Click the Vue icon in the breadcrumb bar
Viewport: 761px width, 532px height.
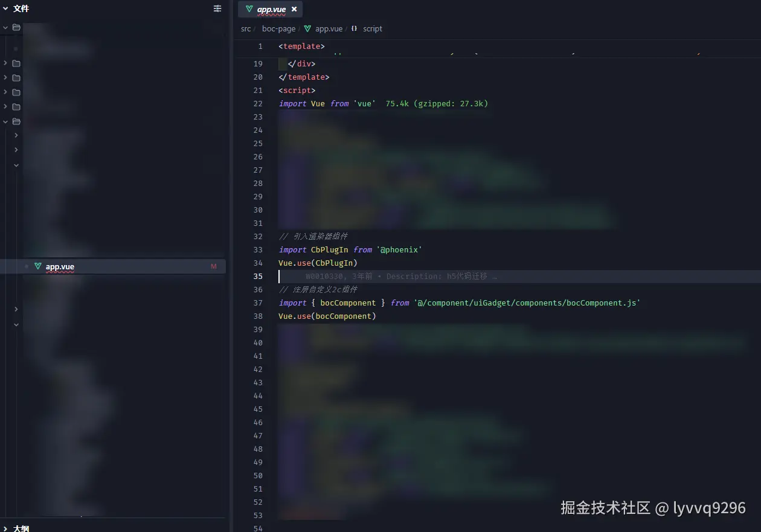pos(307,28)
